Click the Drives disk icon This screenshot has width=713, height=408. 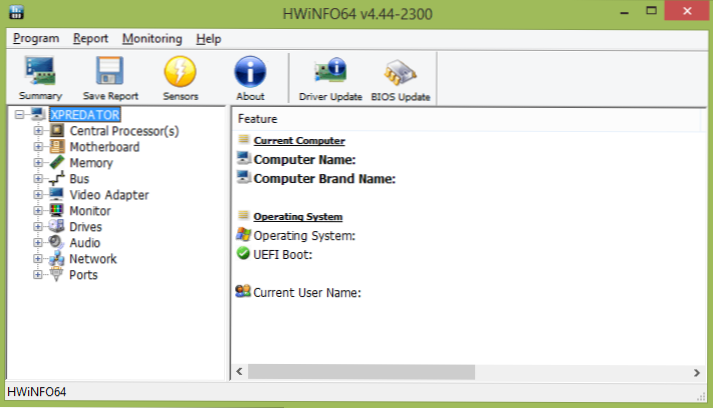[x=57, y=226]
